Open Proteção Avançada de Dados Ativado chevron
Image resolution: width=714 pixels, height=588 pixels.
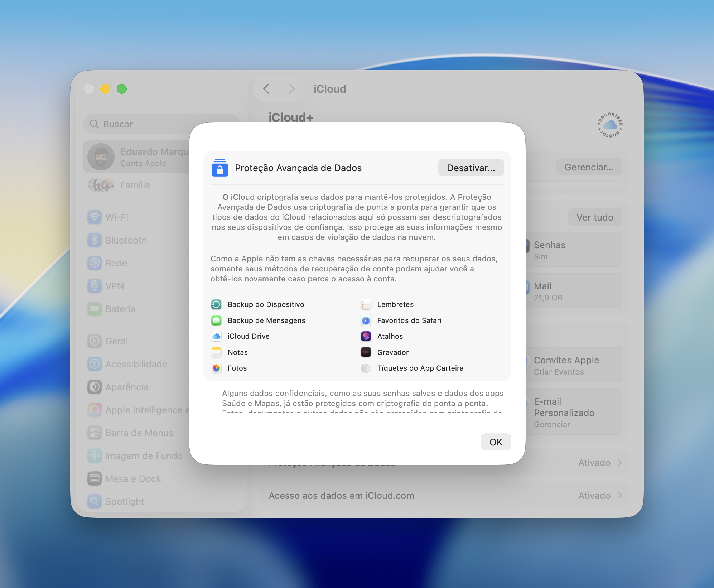(620, 463)
